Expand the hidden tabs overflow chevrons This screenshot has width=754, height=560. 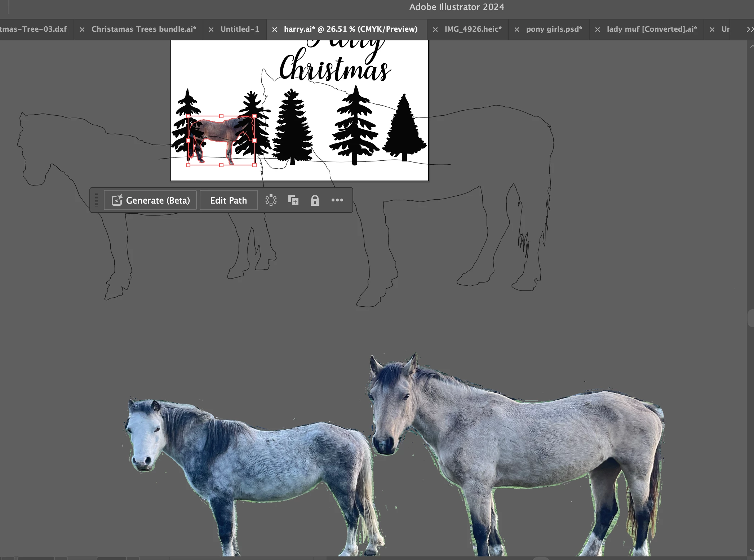click(749, 29)
